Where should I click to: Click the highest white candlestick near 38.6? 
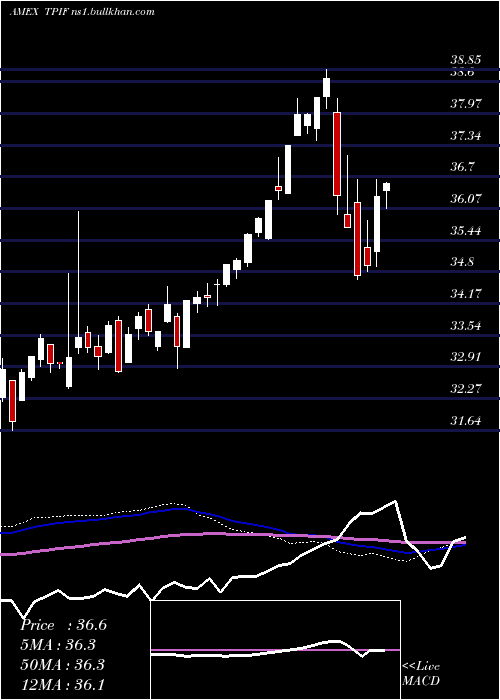pos(327,87)
